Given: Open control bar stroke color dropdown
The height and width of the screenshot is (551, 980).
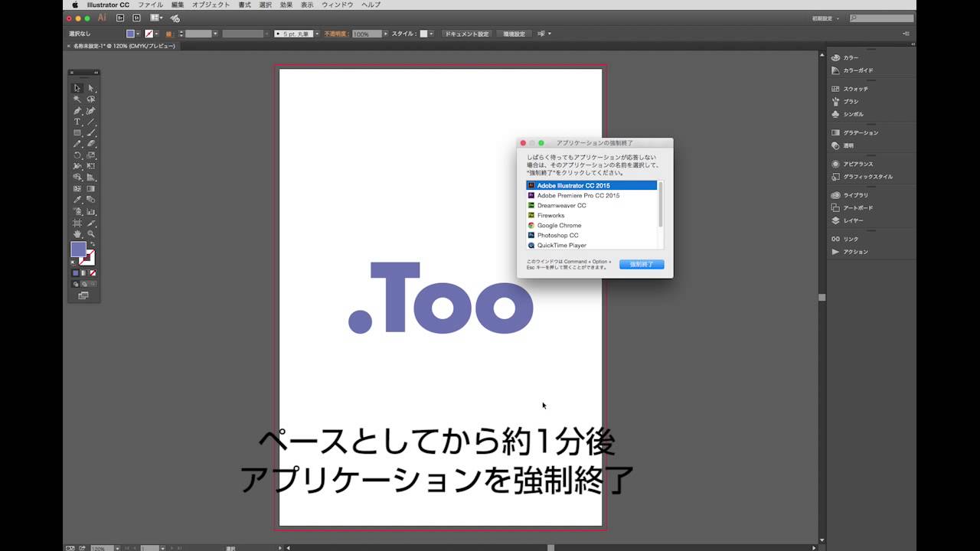Looking at the screenshot, I should coord(156,34).
